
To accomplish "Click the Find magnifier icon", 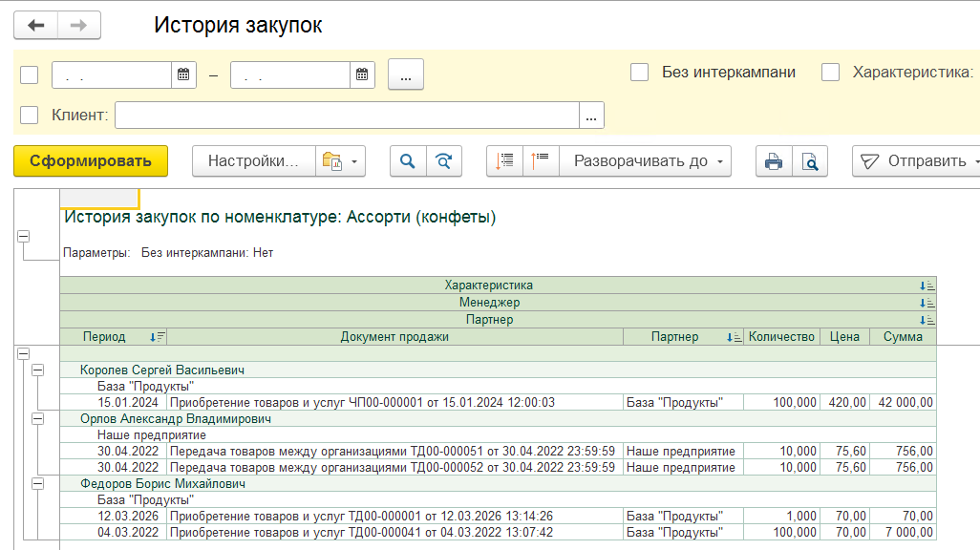I will tap(408, 161).
